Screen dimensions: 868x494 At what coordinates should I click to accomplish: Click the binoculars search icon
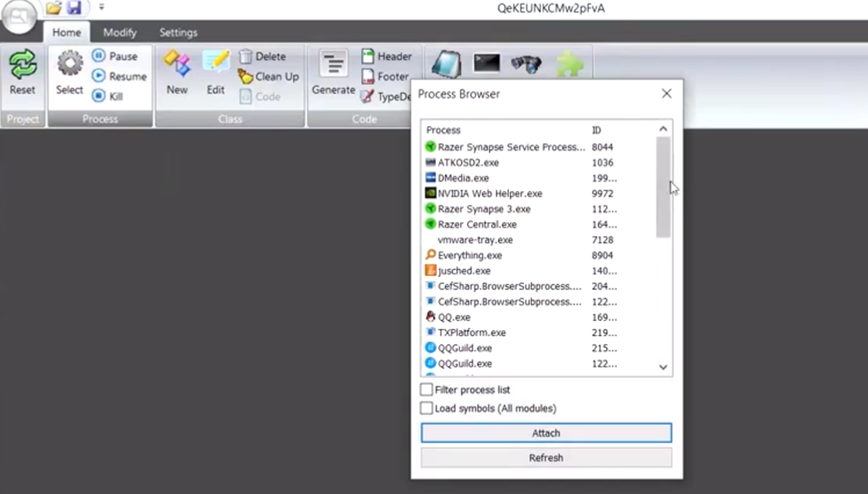pyautogui.click(x=526, y=64)
